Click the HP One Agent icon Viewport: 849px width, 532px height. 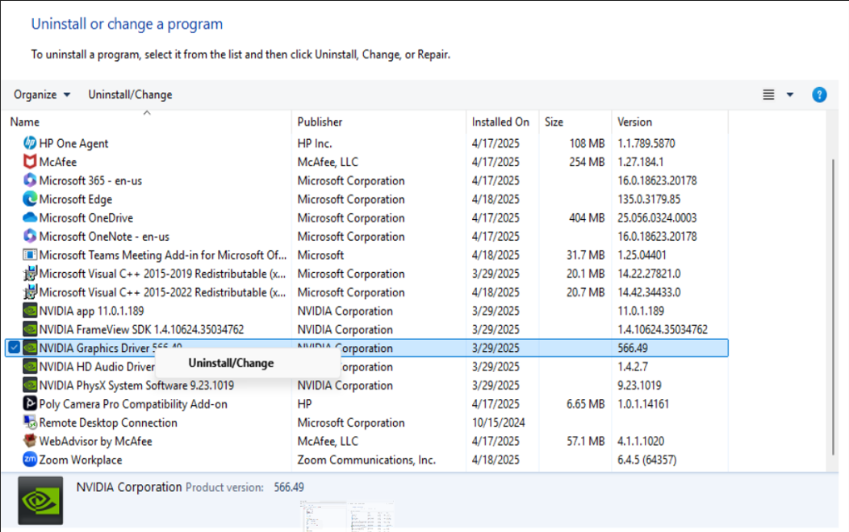[x=30, y=143]
